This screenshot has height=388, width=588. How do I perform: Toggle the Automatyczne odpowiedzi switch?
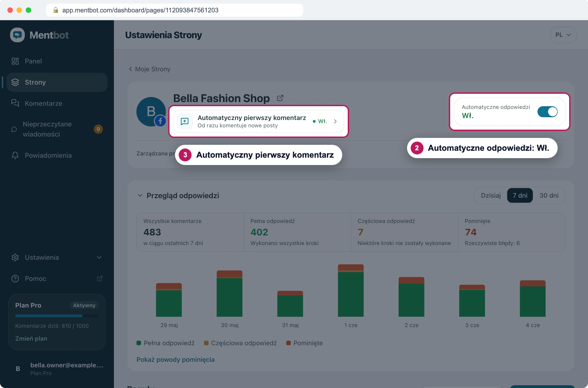tap(547, 112)
